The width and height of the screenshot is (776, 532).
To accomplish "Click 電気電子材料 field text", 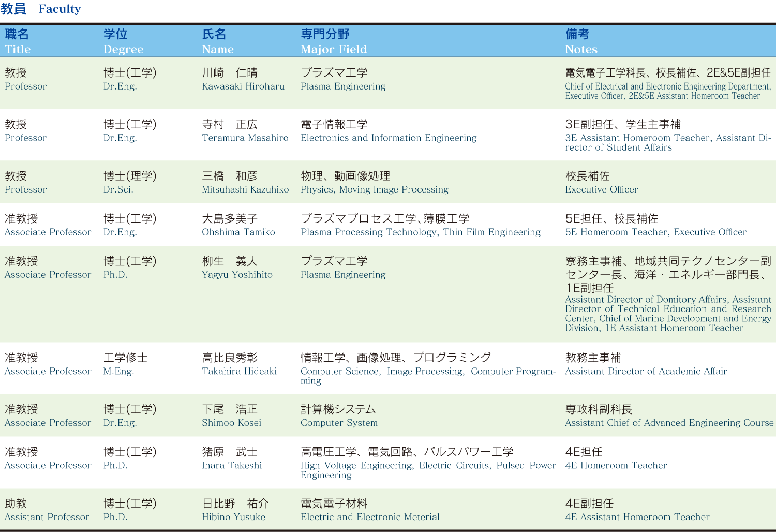I will pos(334,504).
